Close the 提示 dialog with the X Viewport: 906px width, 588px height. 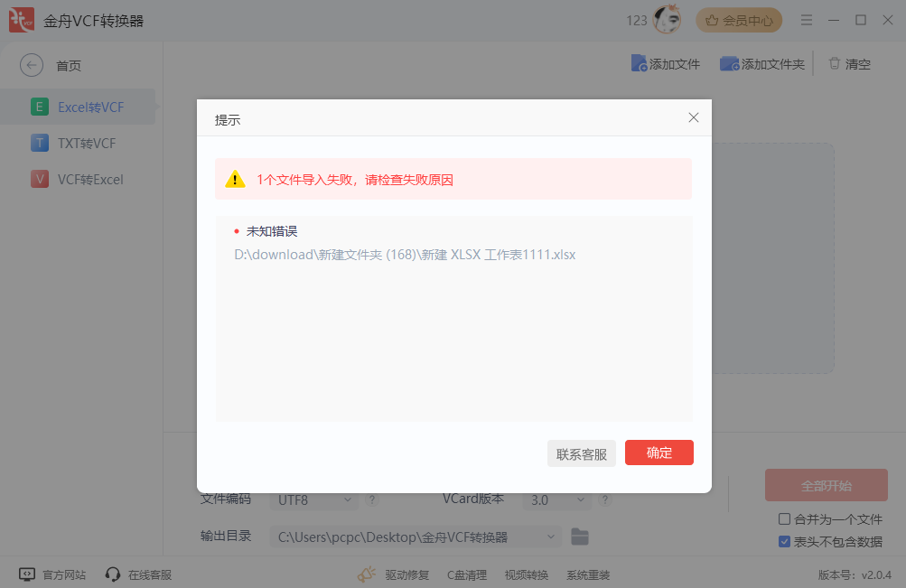pyautogui.click(x=694, y=117)
